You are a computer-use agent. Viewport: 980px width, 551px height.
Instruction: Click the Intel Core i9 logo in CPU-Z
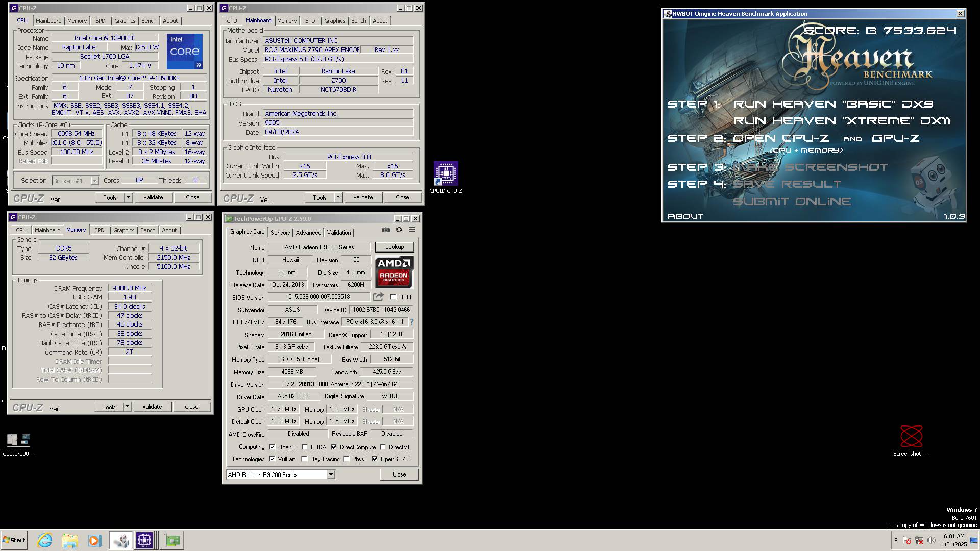point(185,52)
